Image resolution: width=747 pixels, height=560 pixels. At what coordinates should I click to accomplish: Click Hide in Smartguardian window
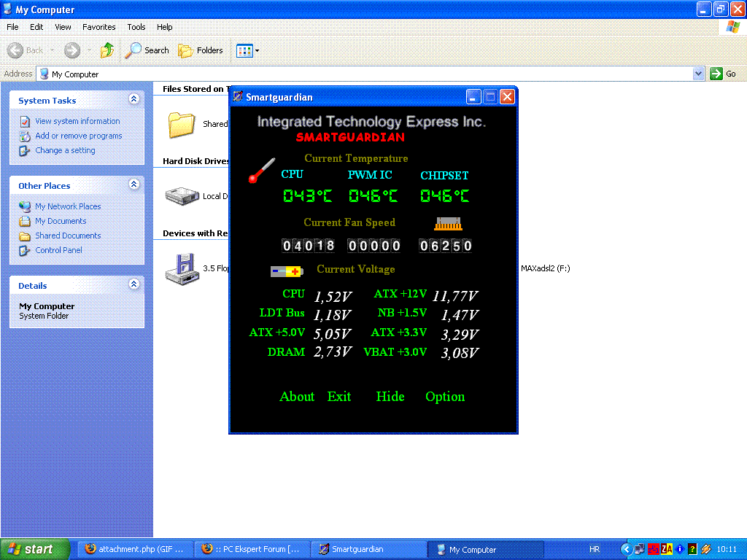[390, 397]
